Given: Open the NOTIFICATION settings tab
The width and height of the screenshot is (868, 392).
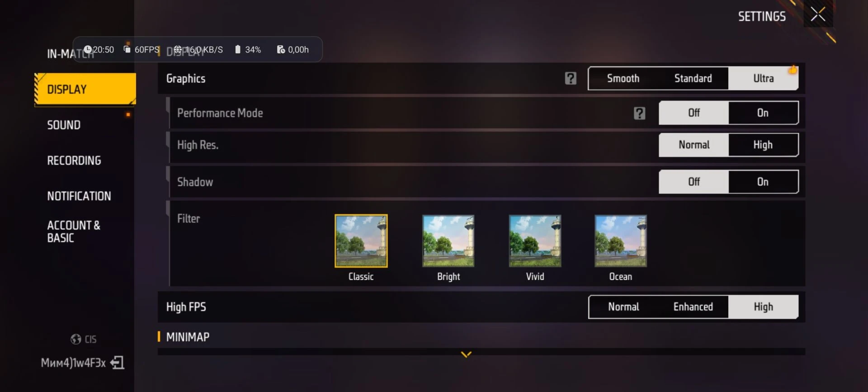Looking at the screenshot, I should (79, 196).
